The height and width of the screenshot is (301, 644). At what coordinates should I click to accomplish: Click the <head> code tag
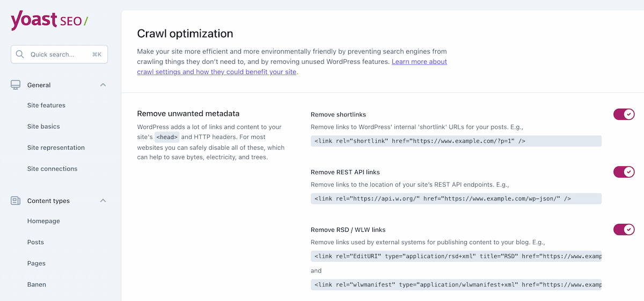(167, 137)
